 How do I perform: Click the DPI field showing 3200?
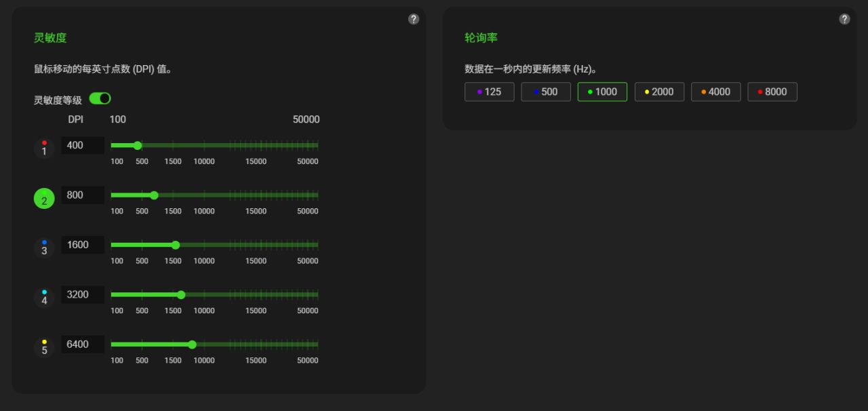tap(83, 294)
